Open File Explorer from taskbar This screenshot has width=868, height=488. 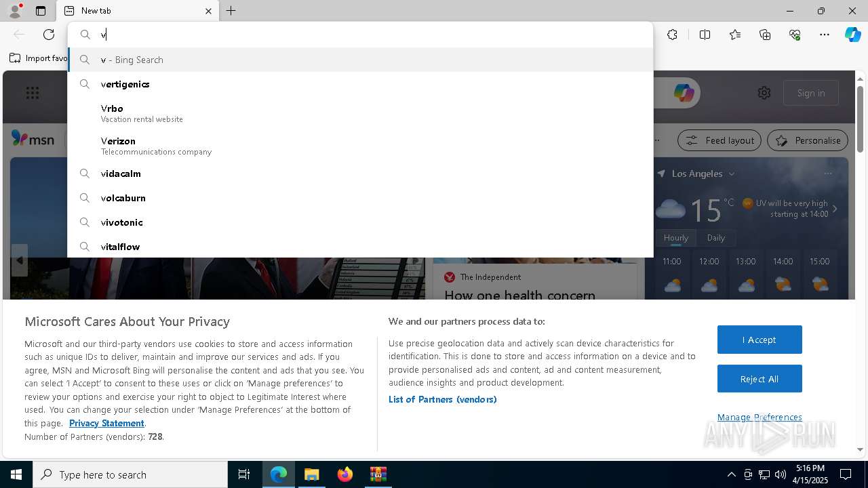tap(311, 474)
